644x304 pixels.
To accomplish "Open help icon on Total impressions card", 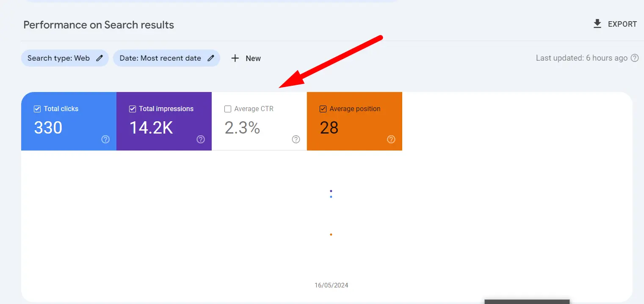I will coord(201,139).
